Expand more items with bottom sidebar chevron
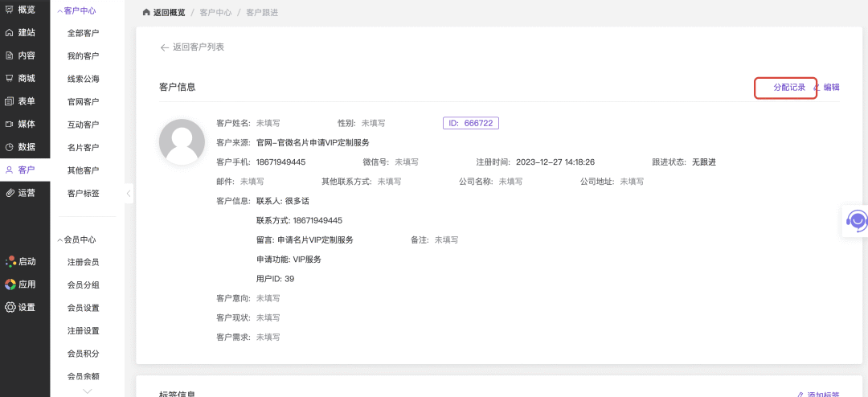The width and height of the screenshot is (868, 397). (x=88, y=391)
